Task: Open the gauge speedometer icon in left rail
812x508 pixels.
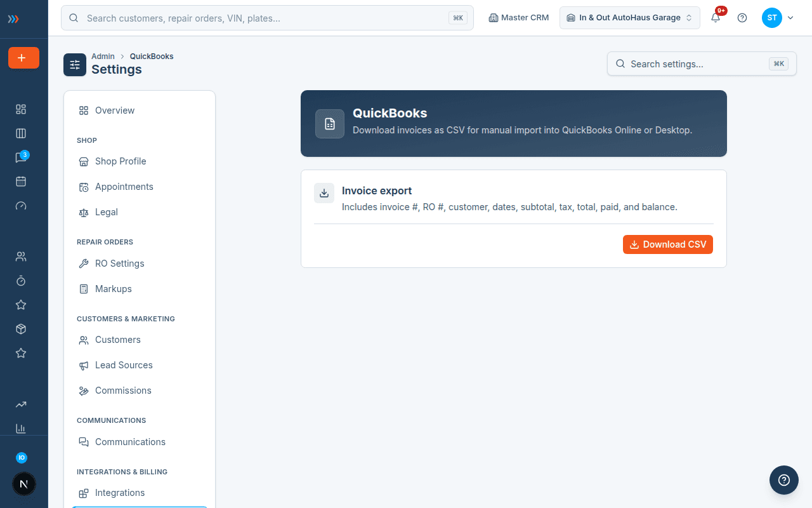Action: [x=21, y=206]
